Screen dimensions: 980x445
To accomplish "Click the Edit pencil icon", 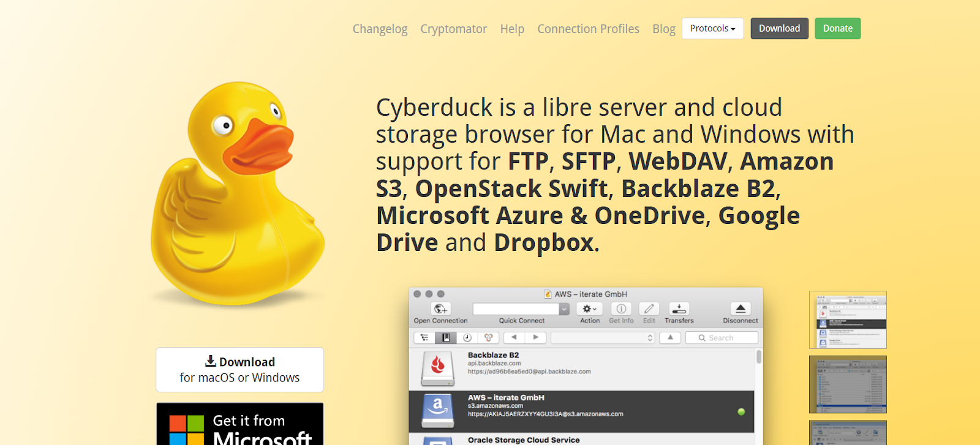I will click(649, 309).
